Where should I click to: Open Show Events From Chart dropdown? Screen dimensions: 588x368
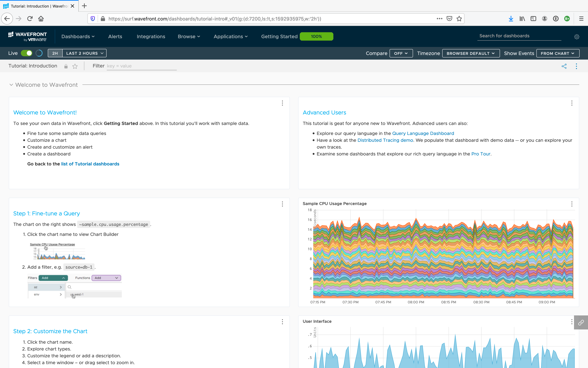coord(558,53)
